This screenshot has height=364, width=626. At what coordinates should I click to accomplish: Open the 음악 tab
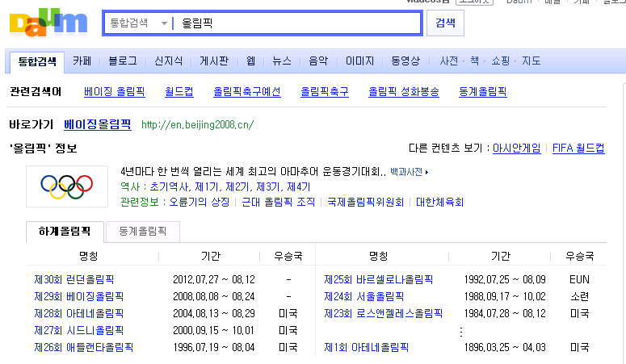pyautogui.click(x=318, y=61)
